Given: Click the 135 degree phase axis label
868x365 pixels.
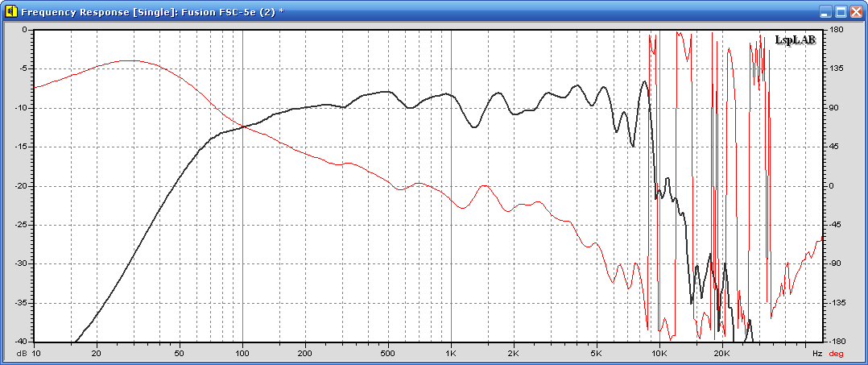Looking at the screenshot, I should [835, 68].
